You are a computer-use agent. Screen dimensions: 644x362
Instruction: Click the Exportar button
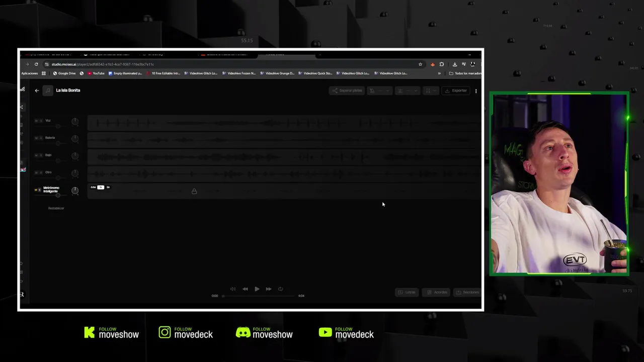pyautogui.click(x=455, y=90)
